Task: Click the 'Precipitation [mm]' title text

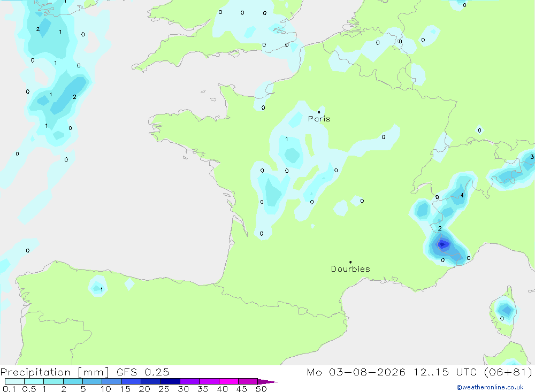Action: click(55, 372)
